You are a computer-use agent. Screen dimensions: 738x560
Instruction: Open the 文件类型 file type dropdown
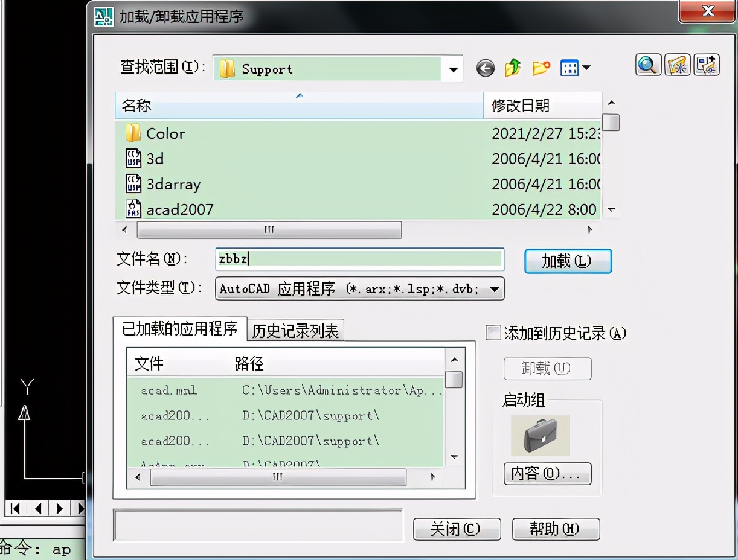[494, 288]
